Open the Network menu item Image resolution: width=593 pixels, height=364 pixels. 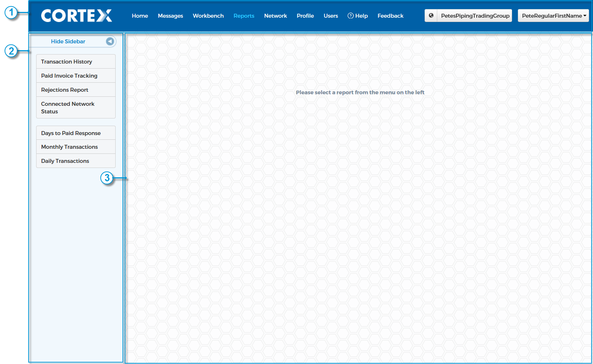[x=275, y=16]
